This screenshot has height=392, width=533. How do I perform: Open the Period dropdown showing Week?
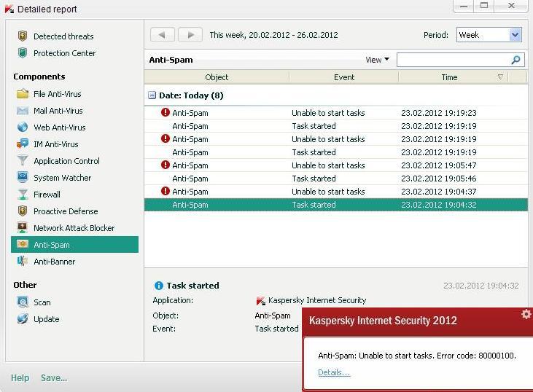click(489, 35)
